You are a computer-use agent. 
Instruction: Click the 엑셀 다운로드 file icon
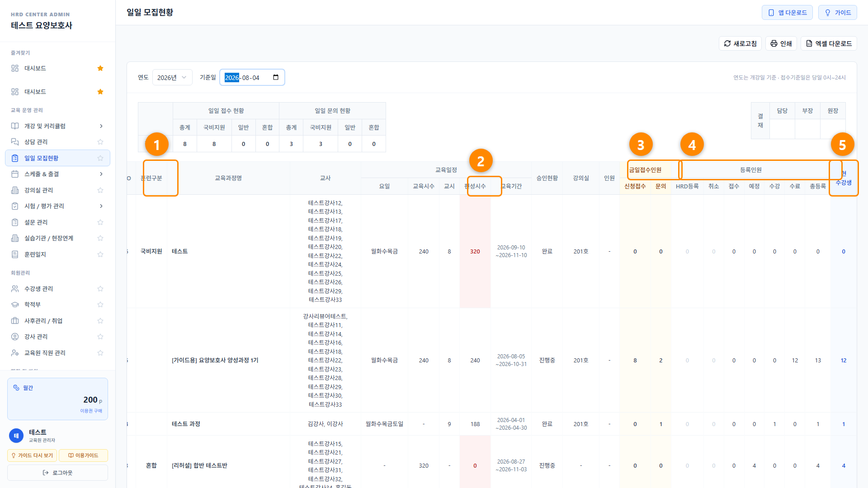click(x=809, y=43)
